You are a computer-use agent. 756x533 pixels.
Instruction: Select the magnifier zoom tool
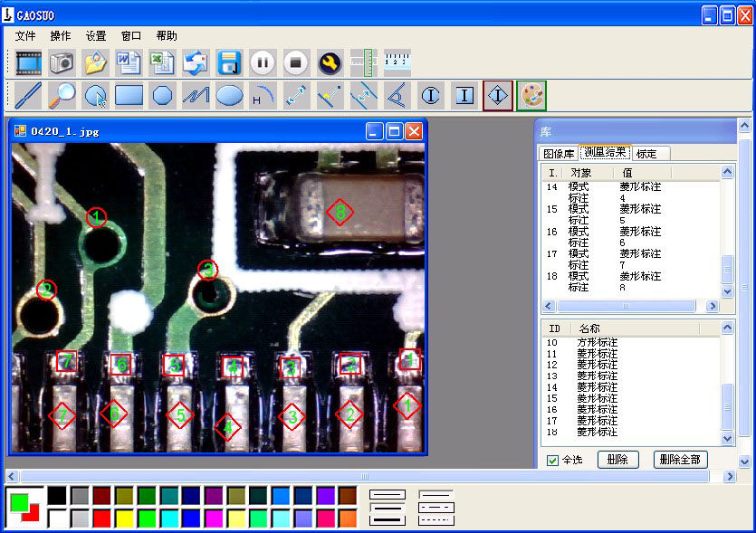coord(62,95)
